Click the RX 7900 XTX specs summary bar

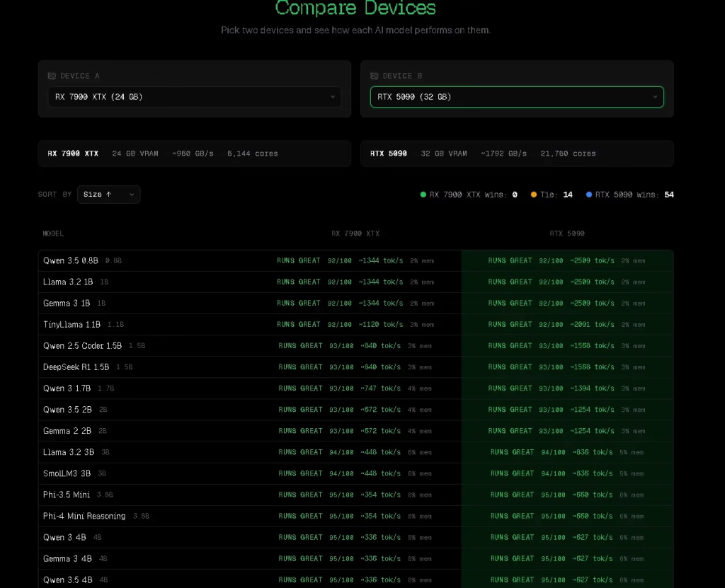coord(194,154)
